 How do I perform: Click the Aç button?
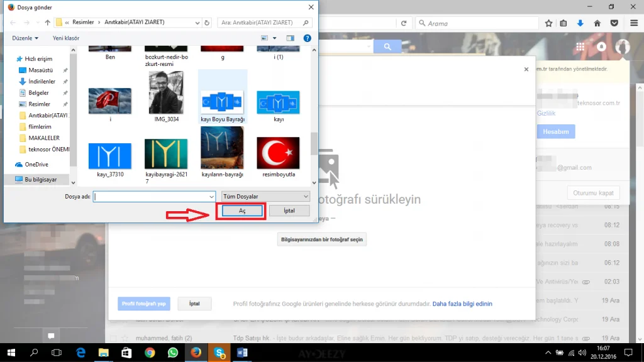tap(241, 211)
